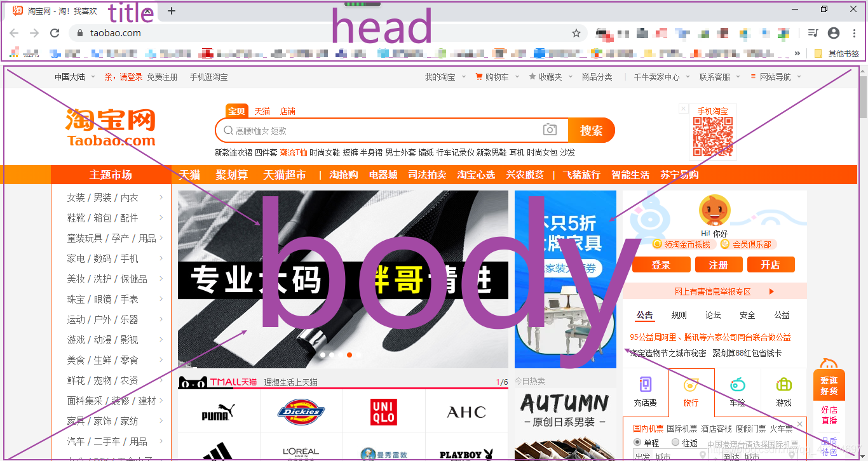Bookmark this page with the star icon
The image size is (868, 461).
pos(576,33)
